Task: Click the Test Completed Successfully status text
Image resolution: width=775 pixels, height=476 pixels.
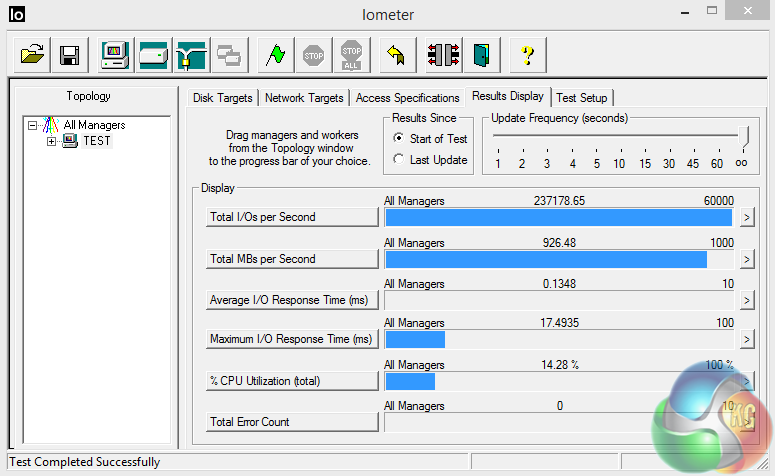Action: point(85,462)
